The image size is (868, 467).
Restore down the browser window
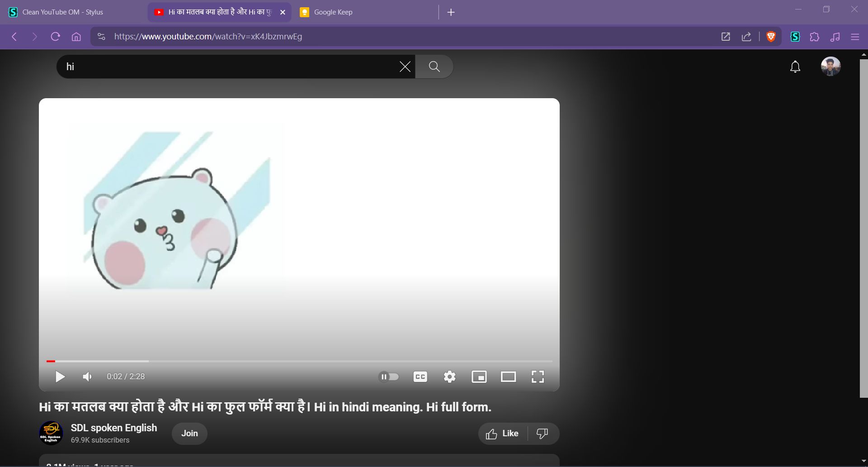(x=826, y=10)
